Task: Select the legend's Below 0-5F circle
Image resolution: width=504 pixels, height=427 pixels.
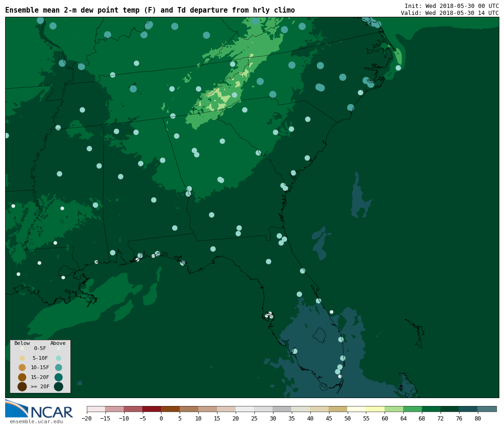Action: [22, 348]
